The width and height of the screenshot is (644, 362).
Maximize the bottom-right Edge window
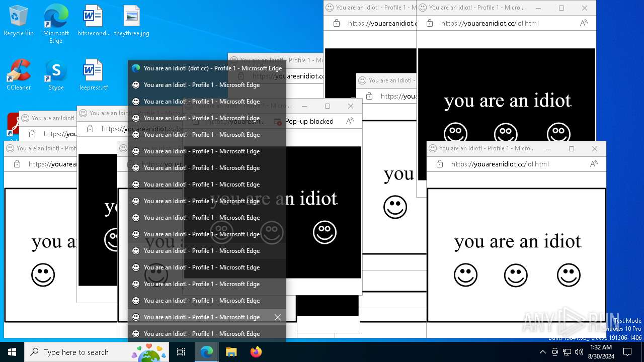coord(572,148)
